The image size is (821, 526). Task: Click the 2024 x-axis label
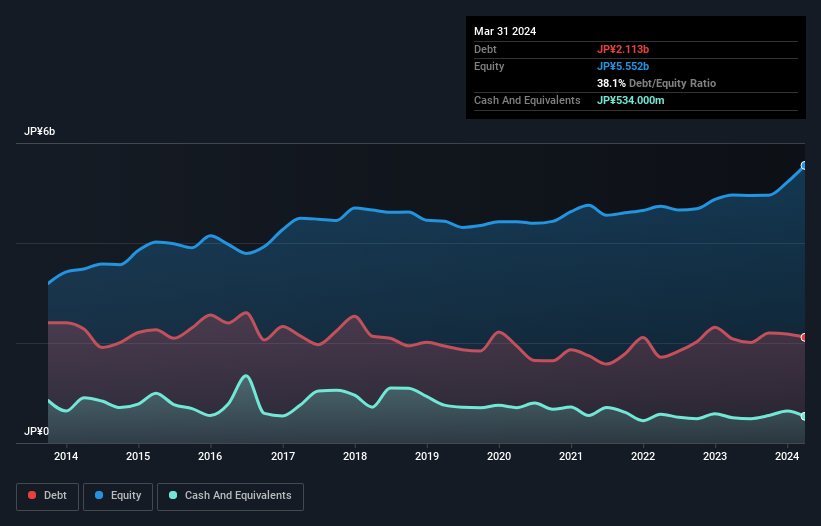pos(787,456)
